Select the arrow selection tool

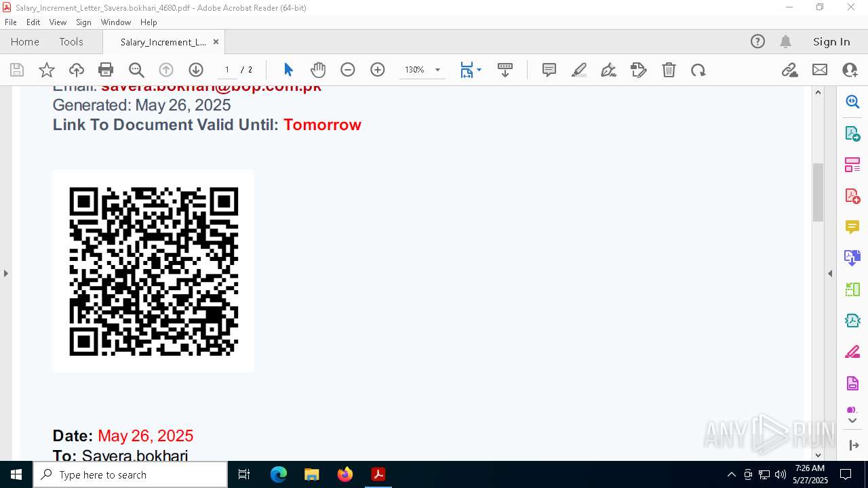pos(288,70)
